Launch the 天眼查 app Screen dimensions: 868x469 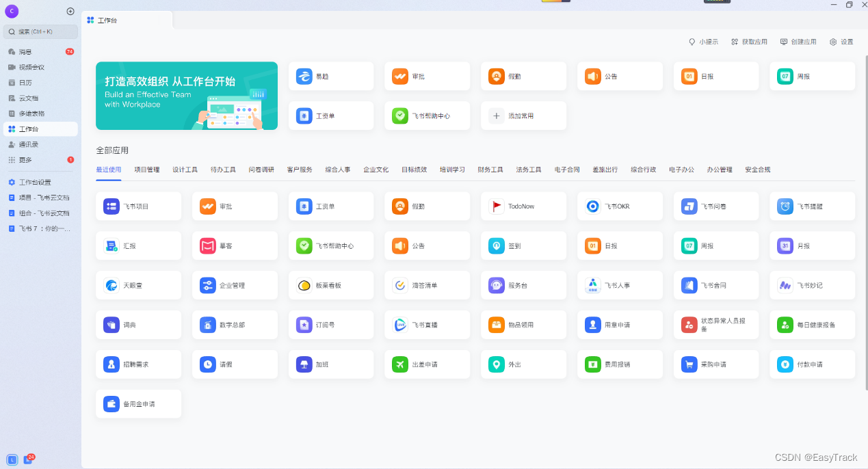tap(139, 285)
